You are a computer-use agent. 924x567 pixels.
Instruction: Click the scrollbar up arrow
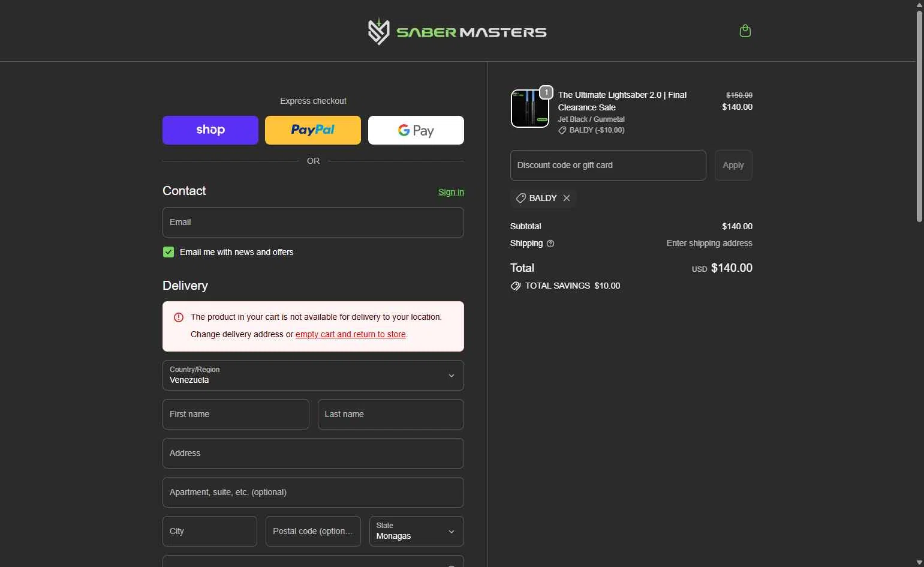click(919, 5)
